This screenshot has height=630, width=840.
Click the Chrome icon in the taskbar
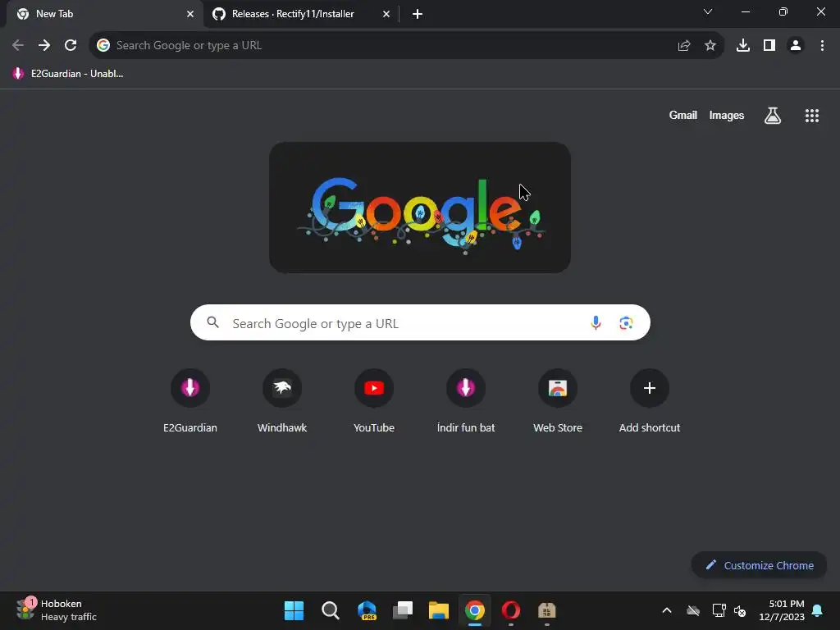[475, 610]
